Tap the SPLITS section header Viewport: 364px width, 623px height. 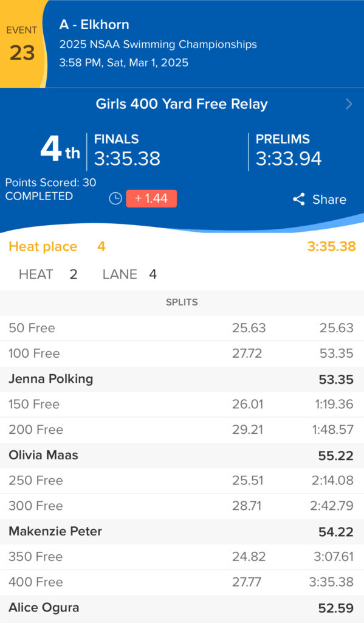182,302
